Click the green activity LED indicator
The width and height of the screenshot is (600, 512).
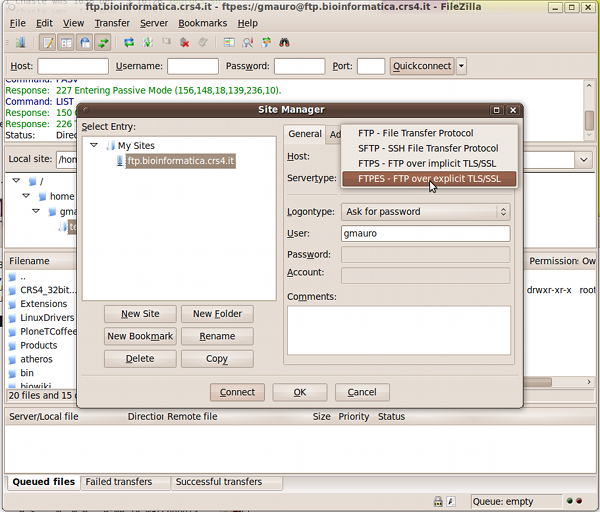(x=570, y=501)
